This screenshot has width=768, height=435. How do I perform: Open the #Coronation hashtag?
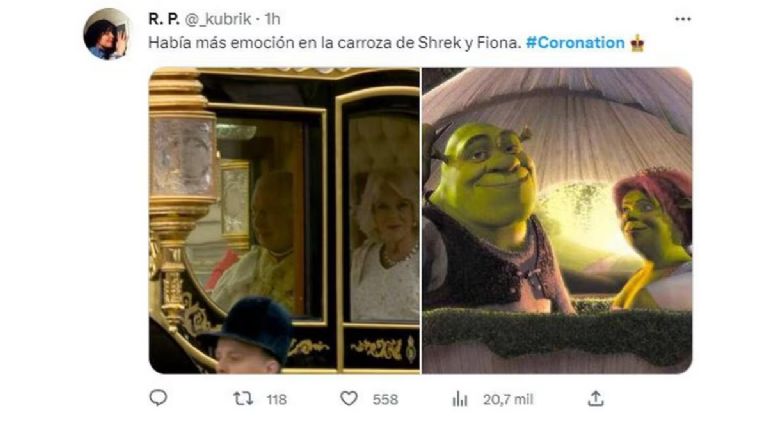click(575, 43)
